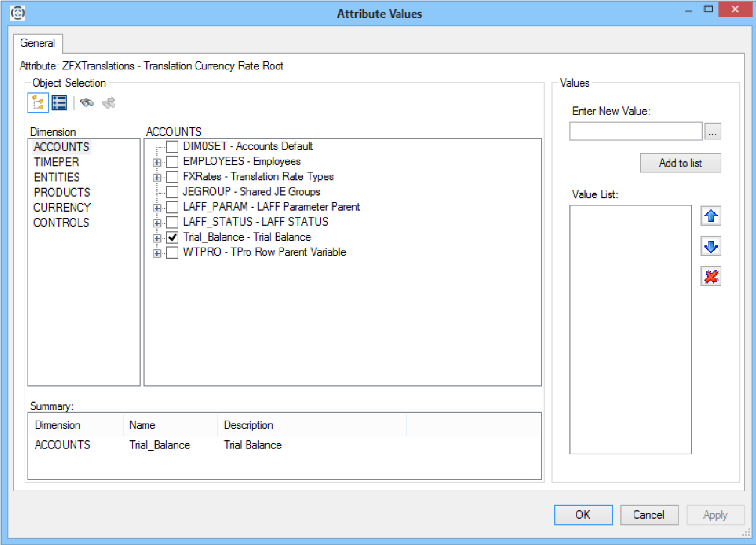Switch to list view in Object Selection
This screenshot has height=545, width=756.
pyautogui.click(x=59, y=103)
